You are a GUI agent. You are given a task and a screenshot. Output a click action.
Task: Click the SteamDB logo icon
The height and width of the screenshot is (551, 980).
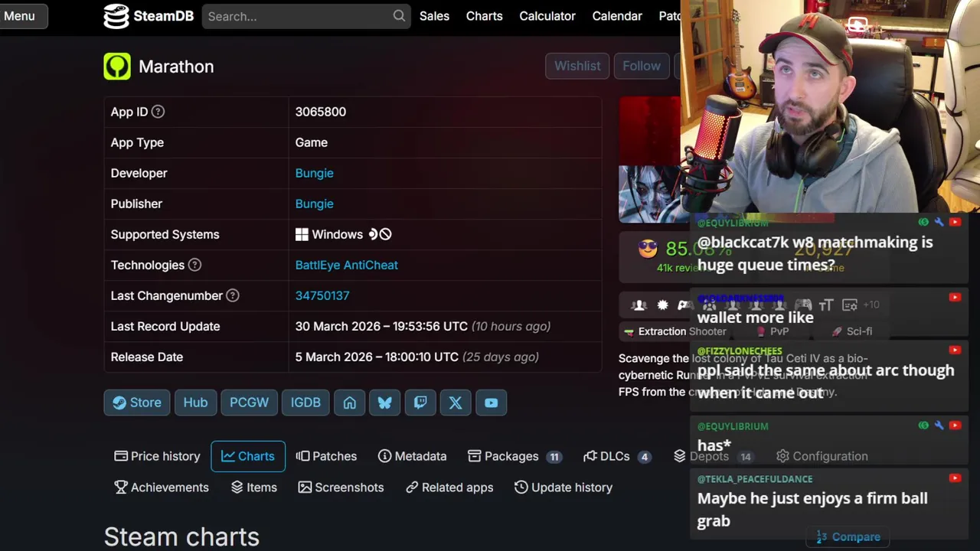click(116, 16)
